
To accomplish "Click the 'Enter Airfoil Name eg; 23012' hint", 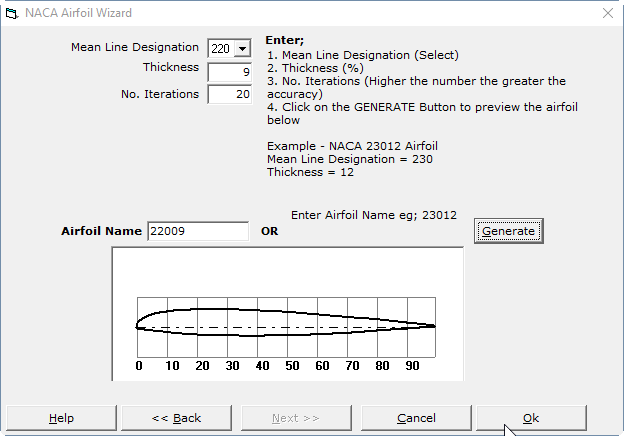I will tap(374, 215).
